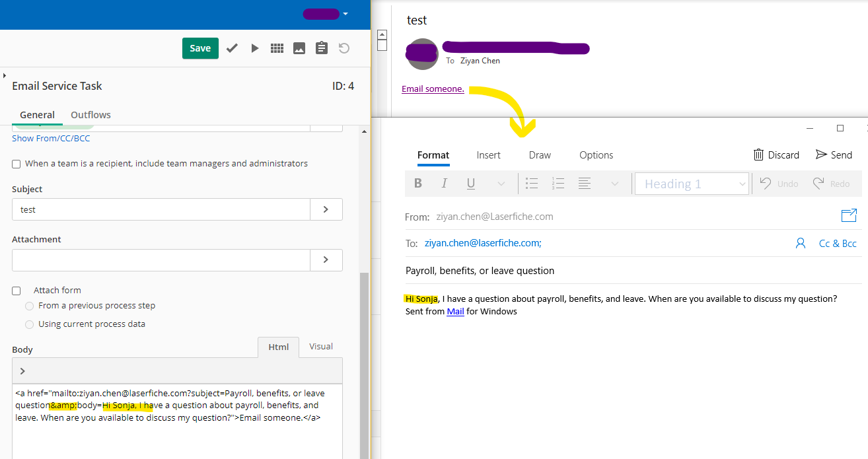Click the Show From/CC/BCC link
The image size is (868, 459).
pos(51,139)
